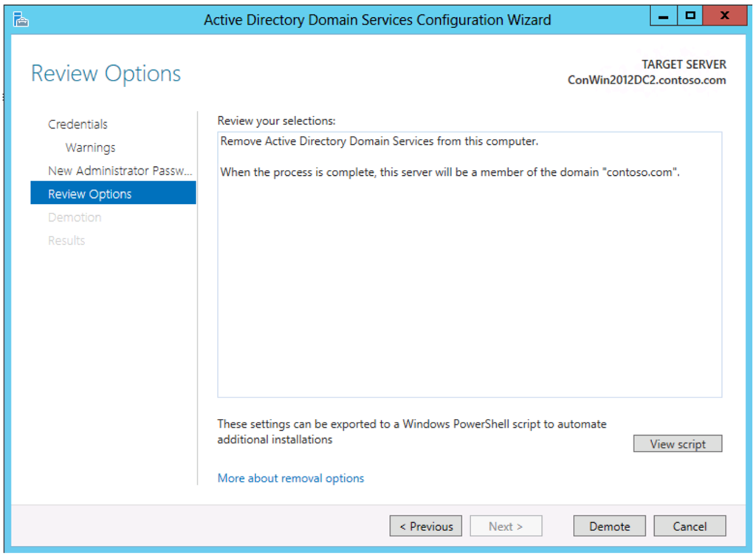Open View script for PowerShell export

tap(678, 444)
